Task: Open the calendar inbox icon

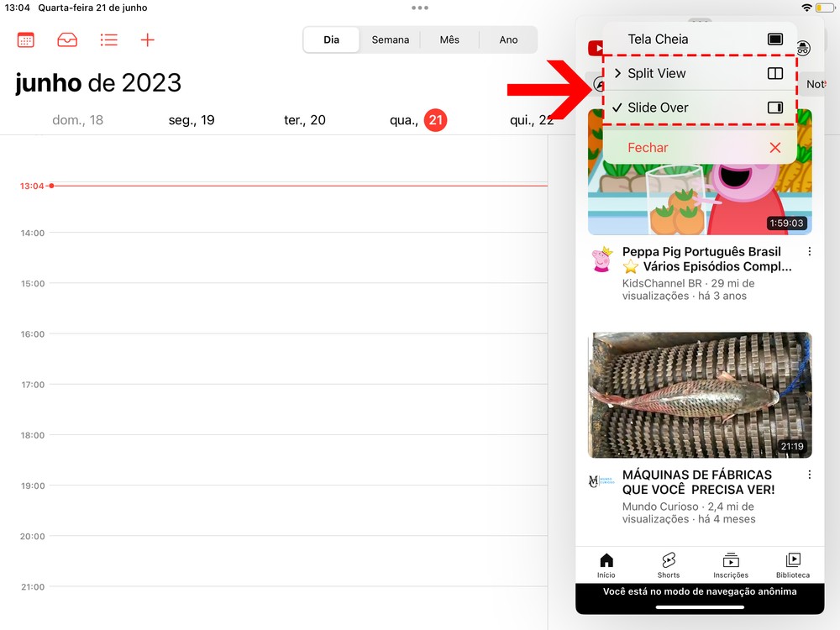Action: (66, 39)
